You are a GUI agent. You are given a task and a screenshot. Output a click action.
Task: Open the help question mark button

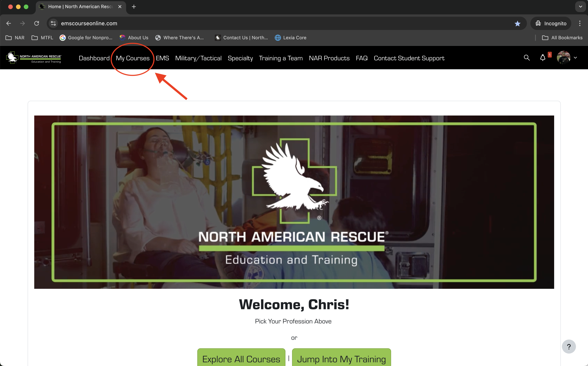[x=569, y=346]
